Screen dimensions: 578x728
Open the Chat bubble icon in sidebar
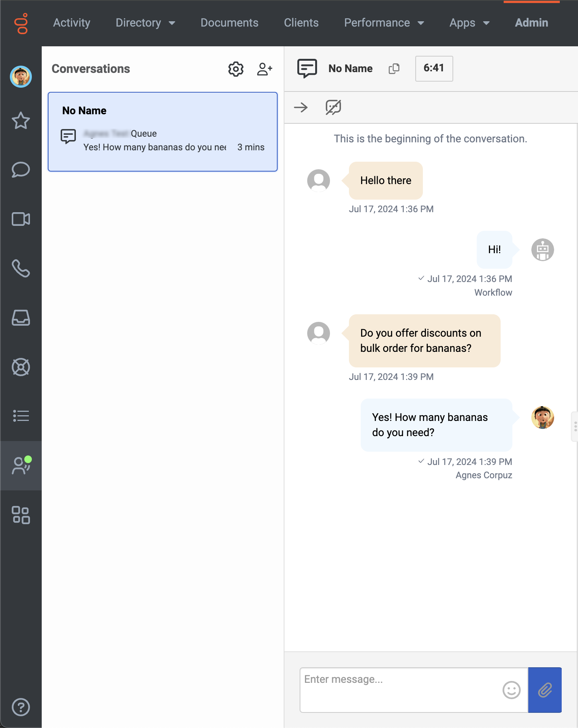[21, 170]
